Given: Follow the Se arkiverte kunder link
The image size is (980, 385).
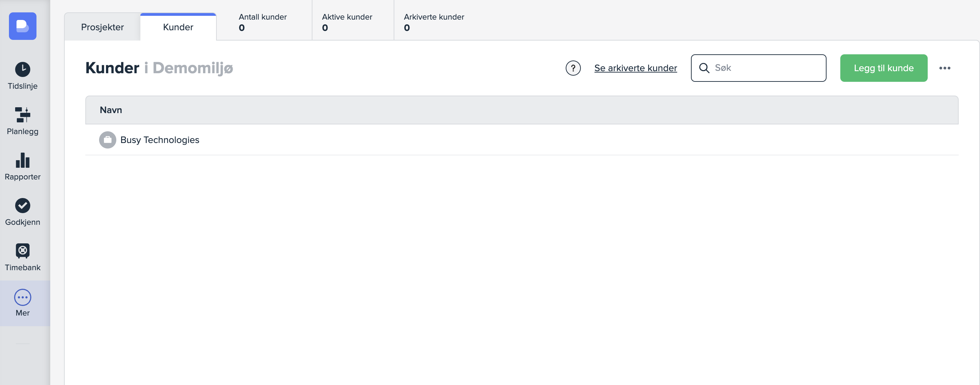Looking at the screenshot, I should tap(635, 68).
